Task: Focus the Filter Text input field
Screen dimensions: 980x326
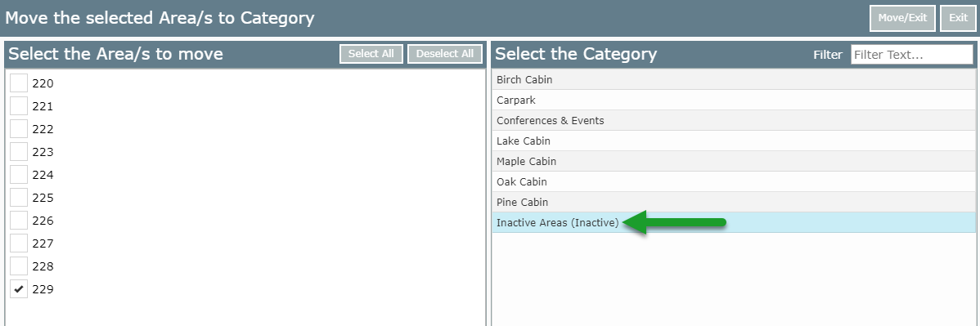Action: pyautogui.click(x=912, y=54)
